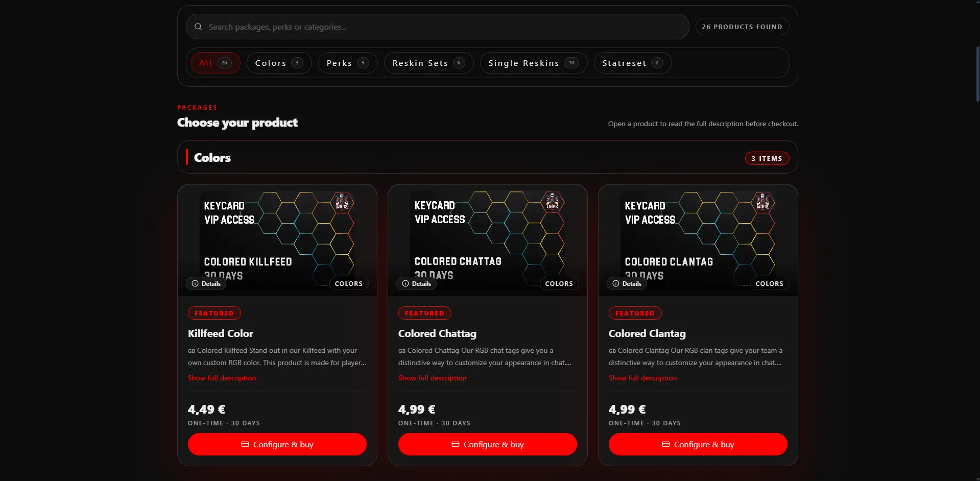Click the '26 PRODUCTS FOUND' badge
The width and height of the screenshot is (980, 481).
tap(743, 27)
